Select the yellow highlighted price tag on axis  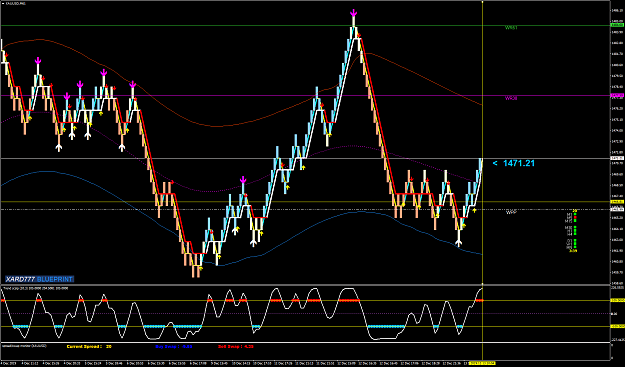click(617, 202)
